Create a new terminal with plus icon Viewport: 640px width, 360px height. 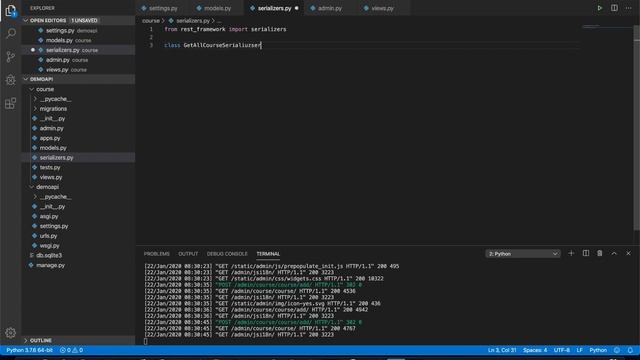pyautogui.click(x=571, y=253)
